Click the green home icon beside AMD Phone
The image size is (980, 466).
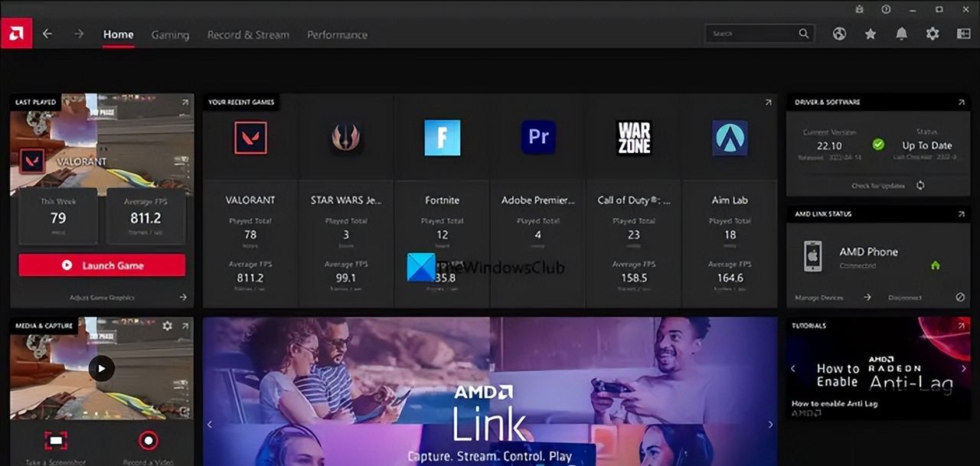pyautogui.click(x=935, y=266)
